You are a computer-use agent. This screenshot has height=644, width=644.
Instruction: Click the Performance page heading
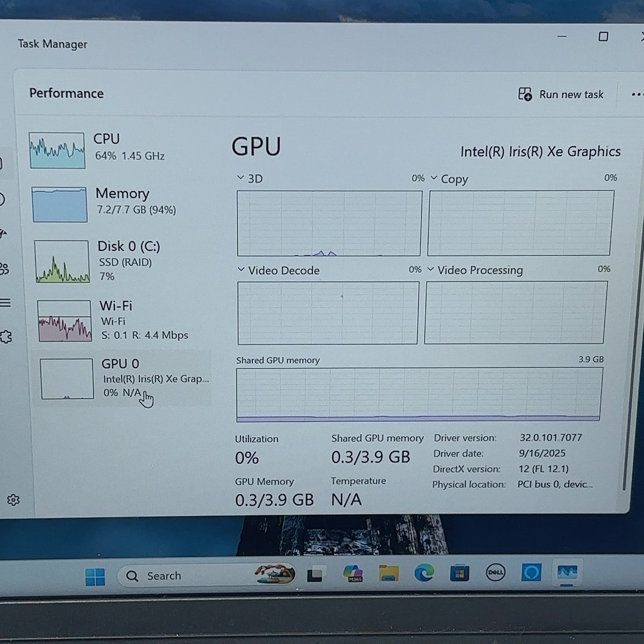[67, 93]
